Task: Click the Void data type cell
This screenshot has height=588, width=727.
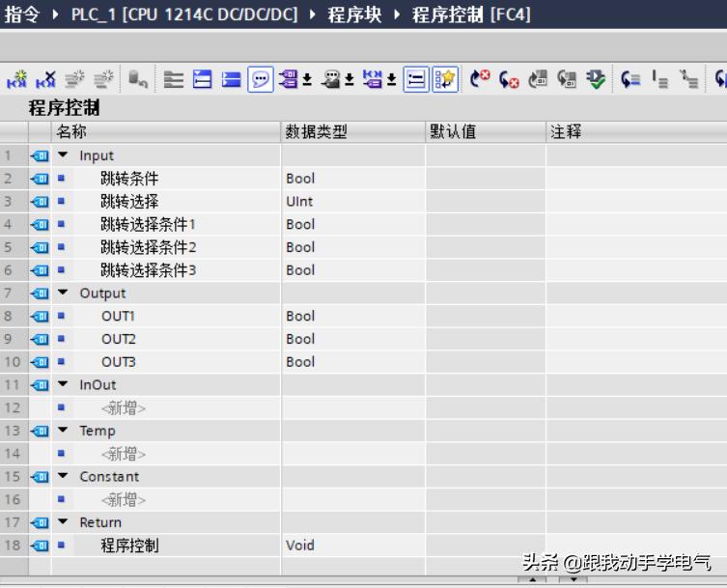Action: (x=352, y=546)
